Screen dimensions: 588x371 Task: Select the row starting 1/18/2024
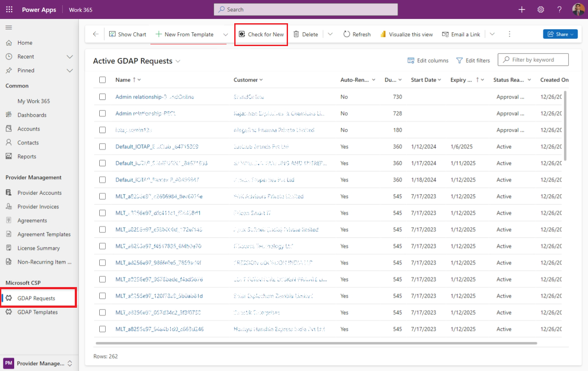(x=102, y=179)
